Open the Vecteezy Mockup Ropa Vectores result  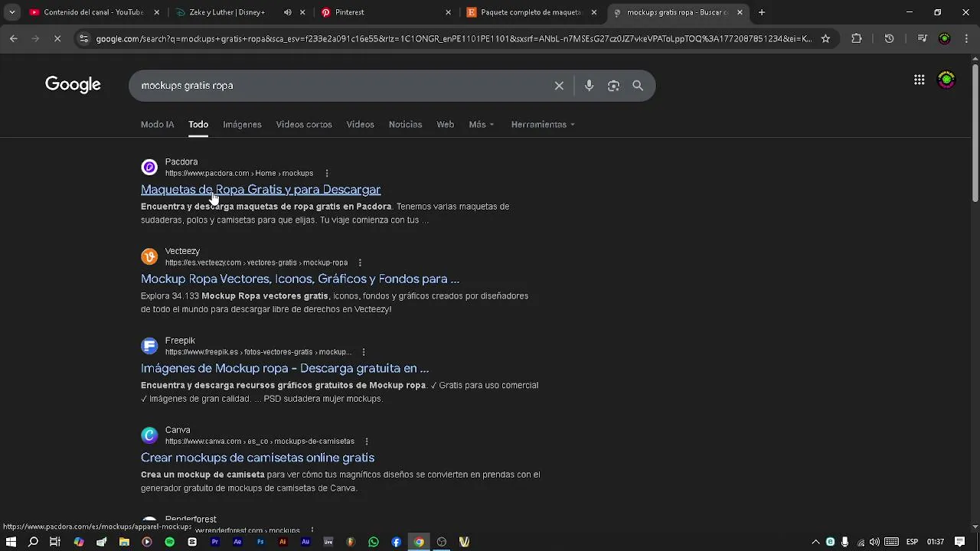coord(300,279)
